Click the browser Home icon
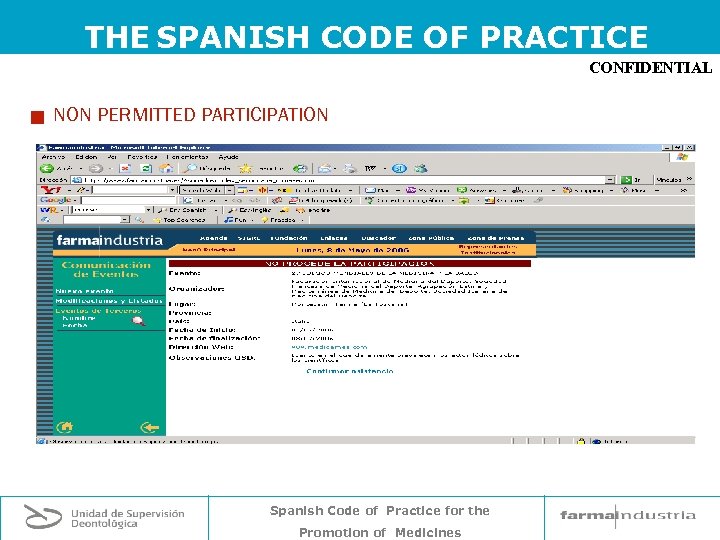 pos(165,169)
